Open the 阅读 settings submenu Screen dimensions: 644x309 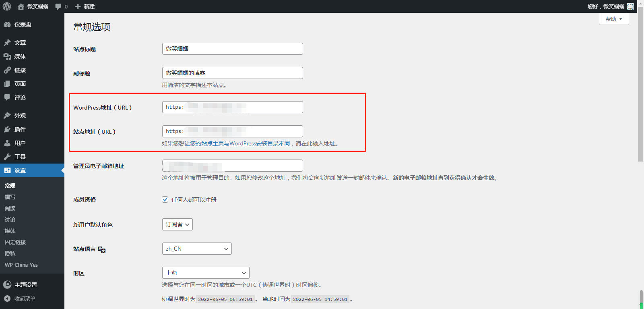click(x=10, y=208)
